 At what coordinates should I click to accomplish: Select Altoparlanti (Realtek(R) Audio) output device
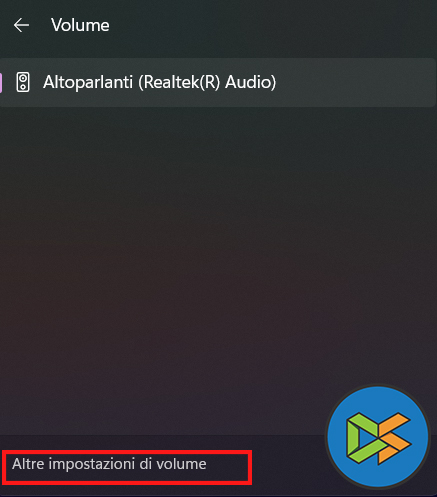[x=218, y=82]
